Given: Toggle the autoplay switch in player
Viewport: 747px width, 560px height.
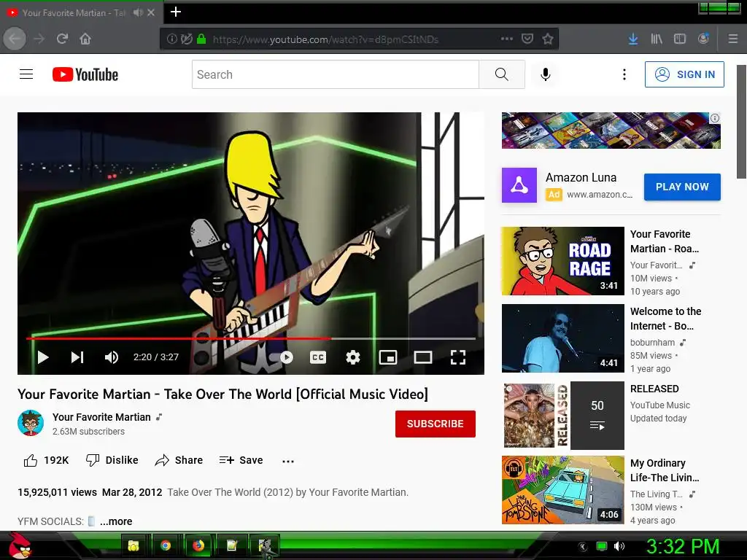Looking at the screenshot, I should (x=282, y=357).
